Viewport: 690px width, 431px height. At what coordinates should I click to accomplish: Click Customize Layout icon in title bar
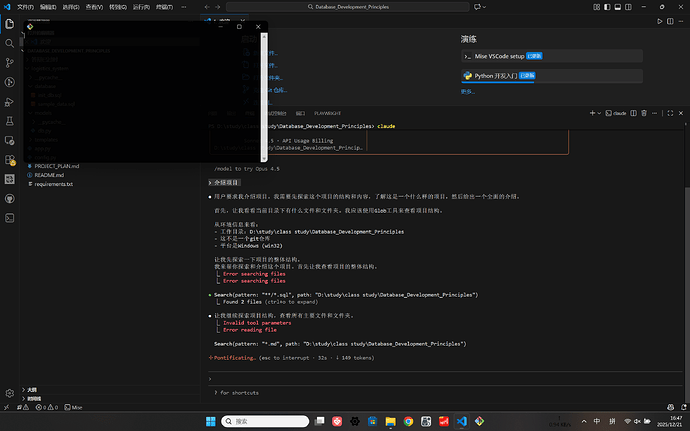click(x=597, y=7)
